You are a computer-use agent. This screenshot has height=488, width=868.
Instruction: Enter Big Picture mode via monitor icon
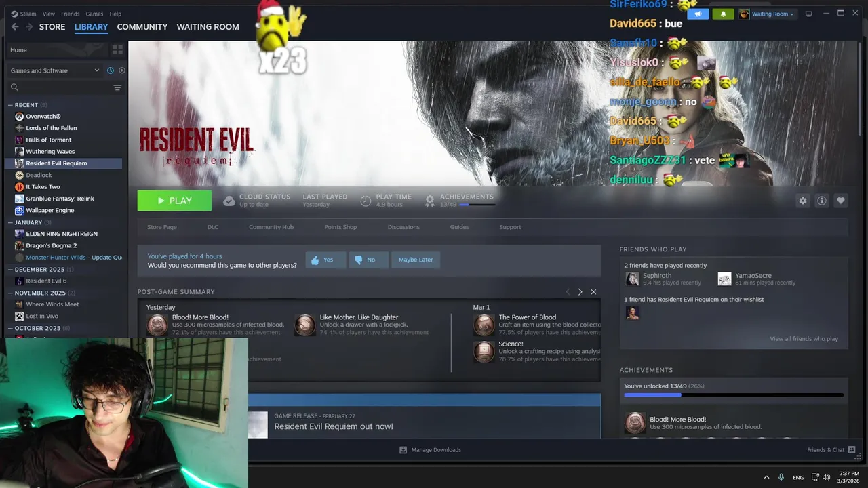point(808,14)
